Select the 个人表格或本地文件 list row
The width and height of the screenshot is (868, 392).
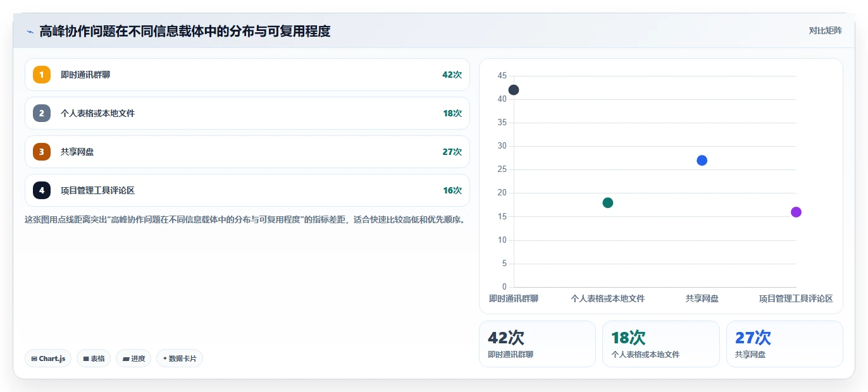coord(247,113)
